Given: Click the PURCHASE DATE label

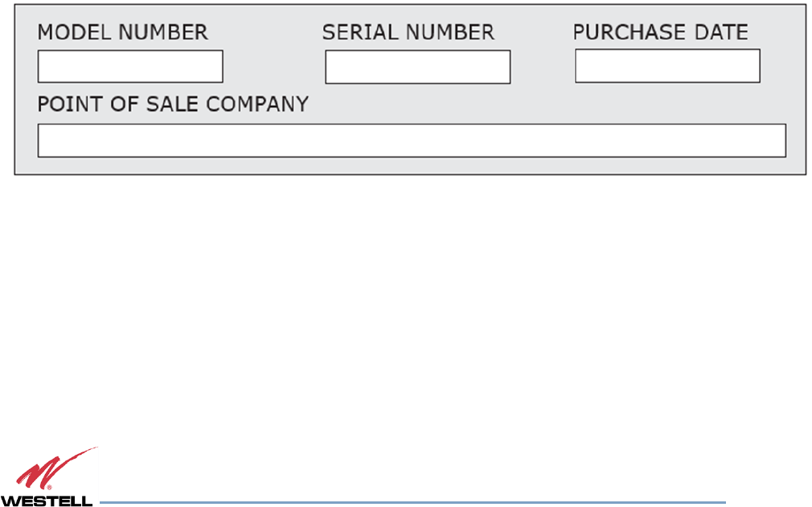Looking at the screenshot, I should coord(660,33).
